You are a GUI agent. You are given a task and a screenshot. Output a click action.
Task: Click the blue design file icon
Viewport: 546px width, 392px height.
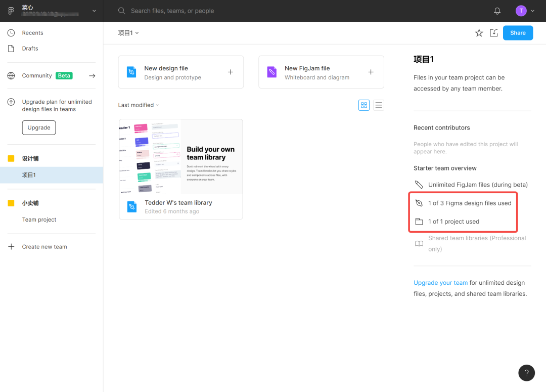click(x=131, y=72)
